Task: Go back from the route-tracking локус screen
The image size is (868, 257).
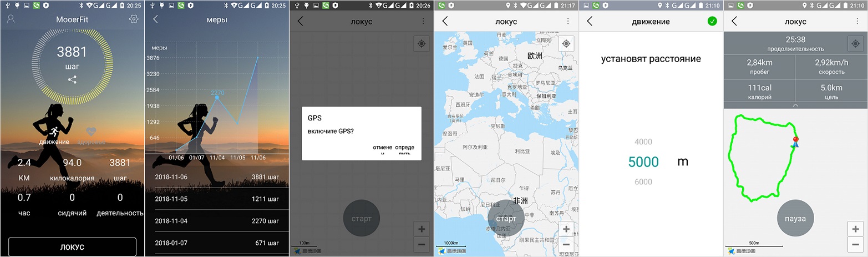Action: click(x=734, y=21)
